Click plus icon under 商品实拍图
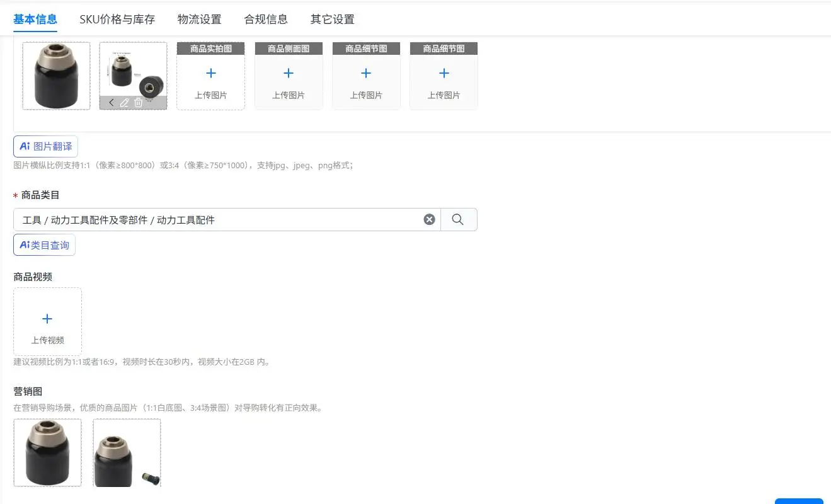 pos(211,73)
